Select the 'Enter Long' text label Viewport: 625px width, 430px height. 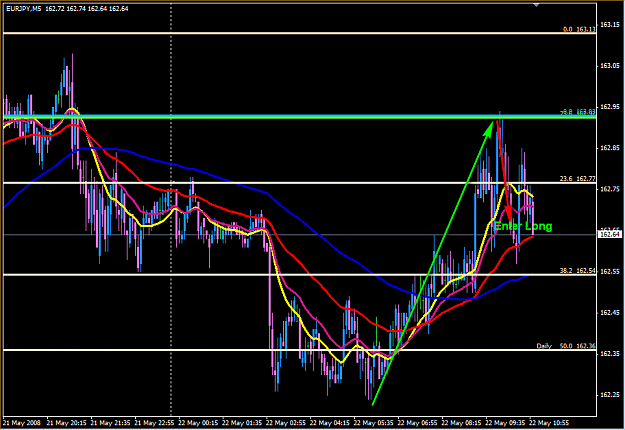click(x=523, y=226)
